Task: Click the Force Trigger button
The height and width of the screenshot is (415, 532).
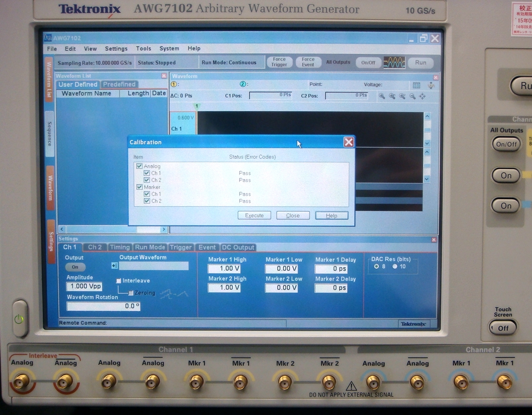Action: [x=279, y=62]
